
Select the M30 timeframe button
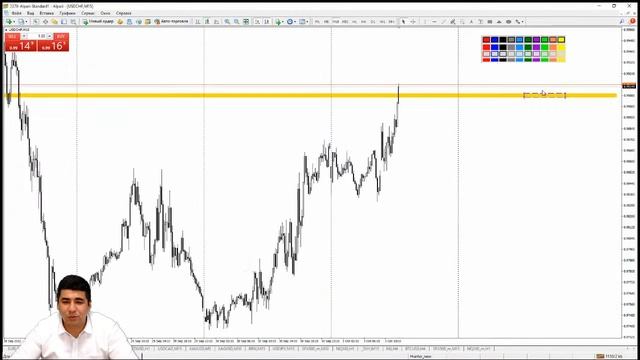[x=345, y=22]
